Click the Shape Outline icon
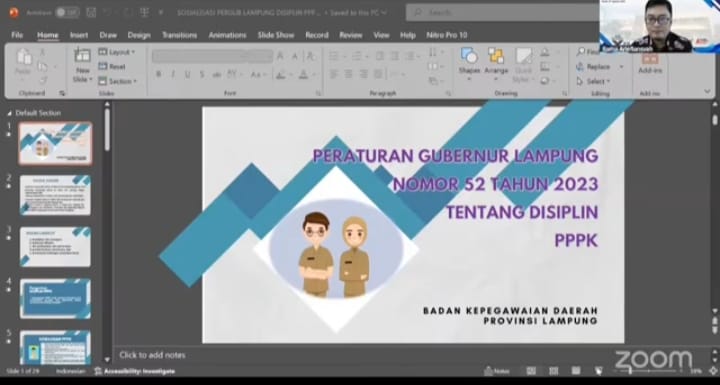Image resolution: width=720 pixels, height=385 pixels. 546,67
